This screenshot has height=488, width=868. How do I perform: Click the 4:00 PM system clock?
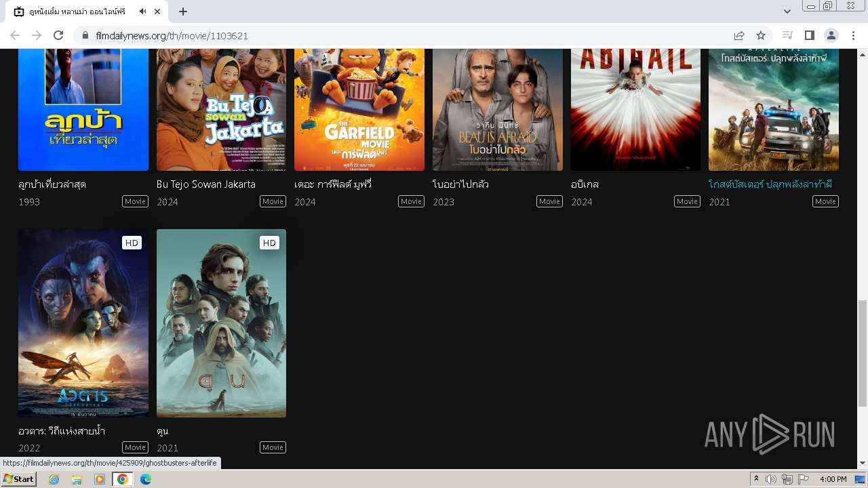pos(833,479)
